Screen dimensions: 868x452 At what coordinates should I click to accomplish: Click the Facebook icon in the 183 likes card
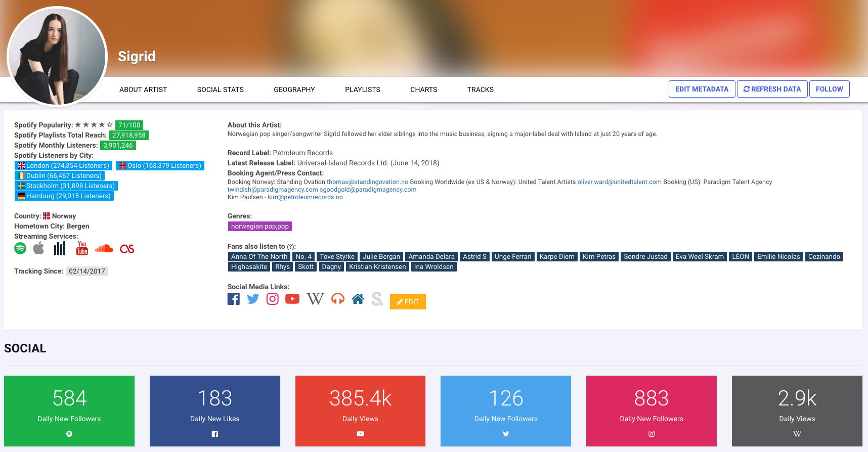(215, 434)
